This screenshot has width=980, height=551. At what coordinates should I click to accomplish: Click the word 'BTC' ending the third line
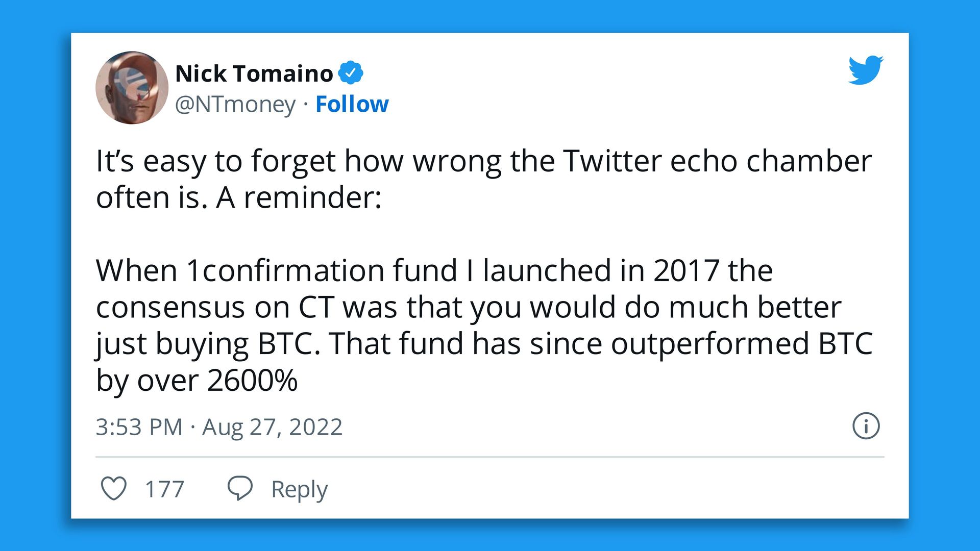pos(845,343)
